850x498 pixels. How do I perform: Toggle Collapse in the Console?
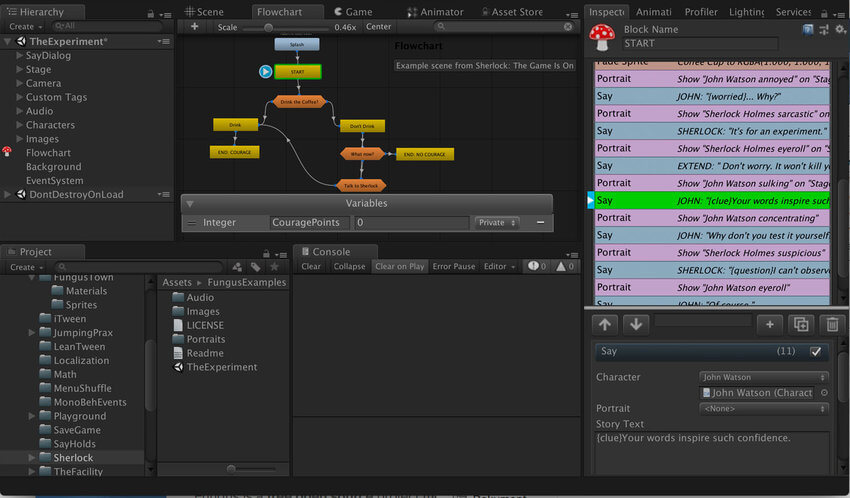point(349,266)
